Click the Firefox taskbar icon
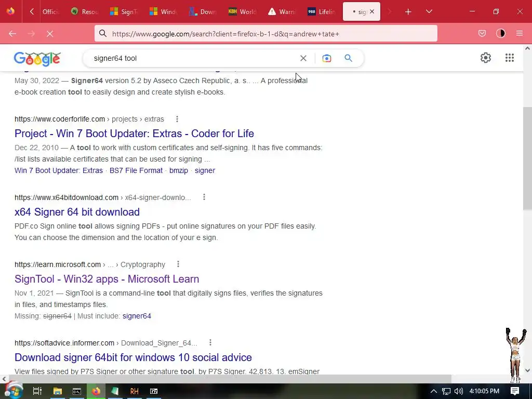This screenshot has width=532, height=399. click(x=96, y=391)
